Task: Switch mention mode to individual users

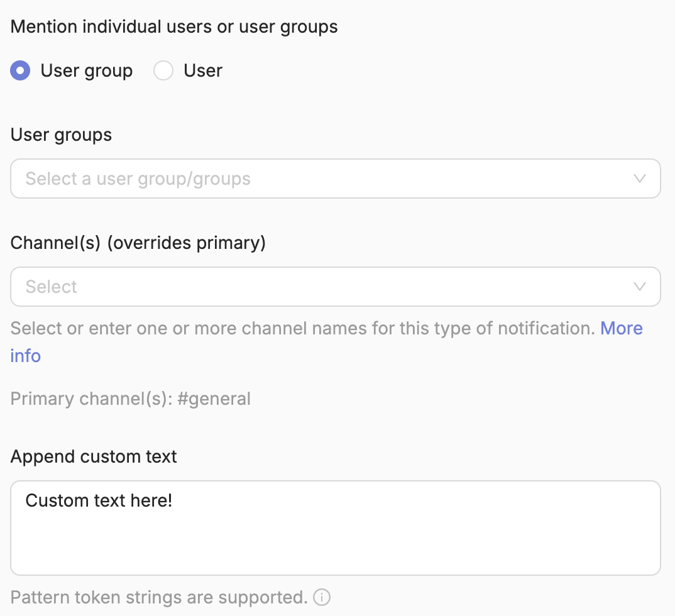Action: coord(163,70)
